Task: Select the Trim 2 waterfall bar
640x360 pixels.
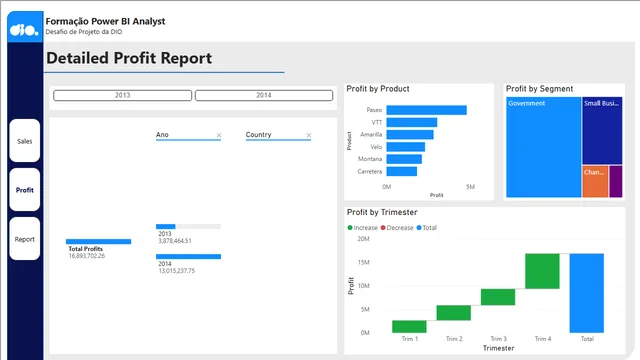Action: 453,313
